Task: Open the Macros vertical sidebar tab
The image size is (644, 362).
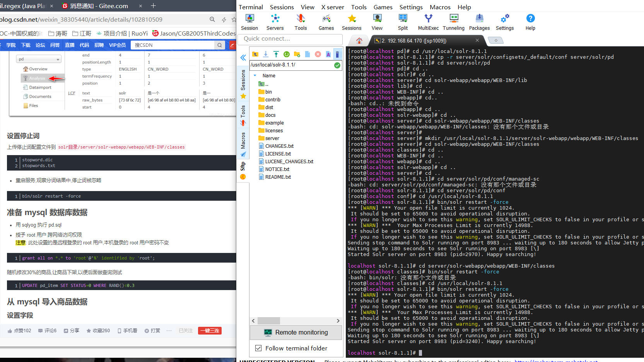Action: 243,144
